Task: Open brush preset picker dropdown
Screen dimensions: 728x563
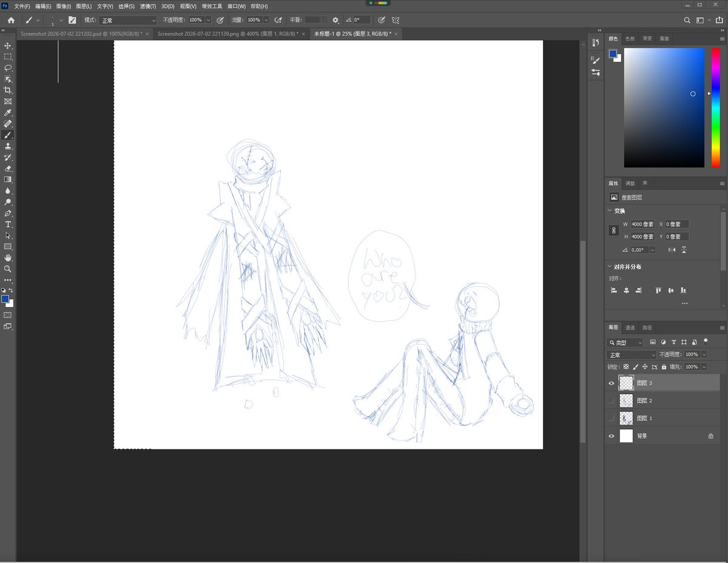Action: coord(61,20)
